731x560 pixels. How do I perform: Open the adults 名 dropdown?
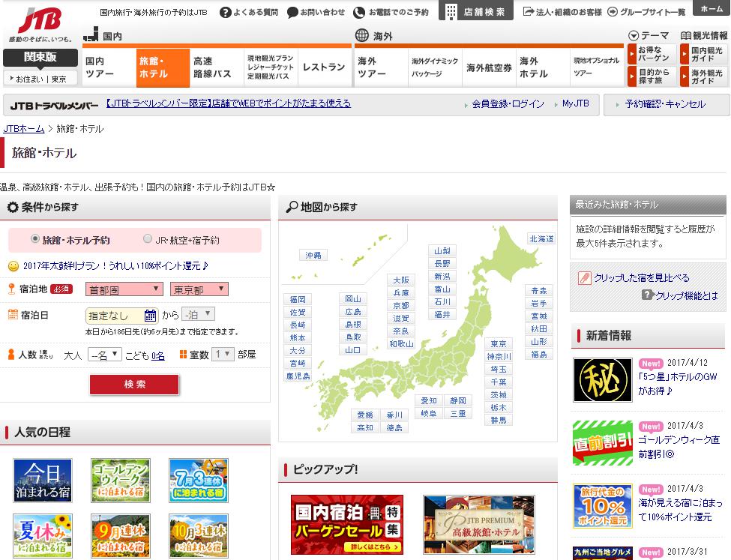(105, 355)
